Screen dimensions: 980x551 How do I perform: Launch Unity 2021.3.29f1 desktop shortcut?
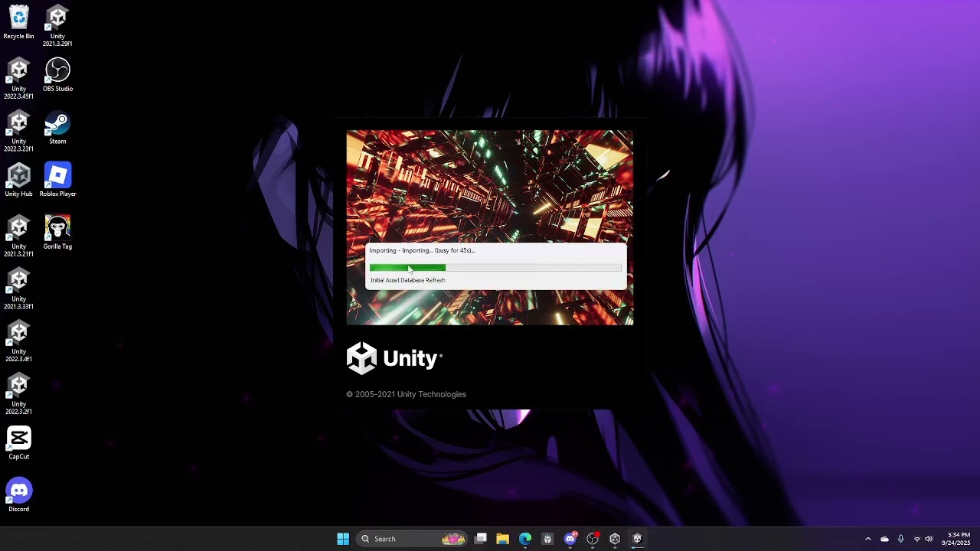pos(57,26)
